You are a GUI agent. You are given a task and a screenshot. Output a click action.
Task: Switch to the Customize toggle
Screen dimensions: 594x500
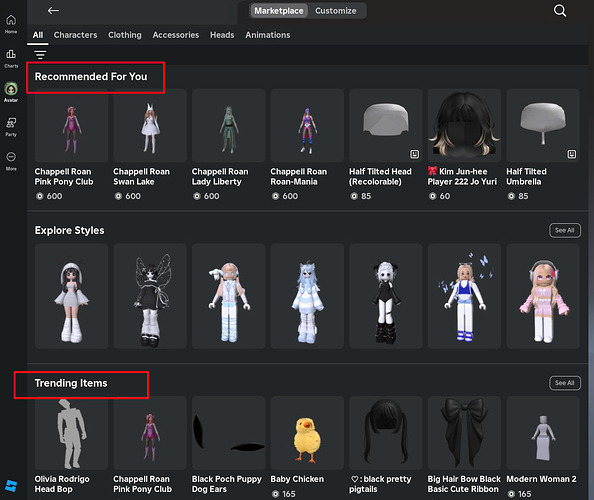coord(336,11)
